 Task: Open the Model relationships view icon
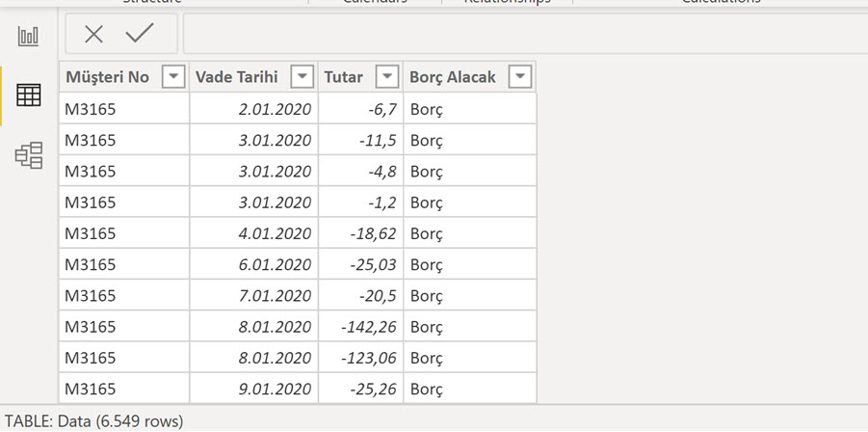pyautogui.click(x=28, y=155)
